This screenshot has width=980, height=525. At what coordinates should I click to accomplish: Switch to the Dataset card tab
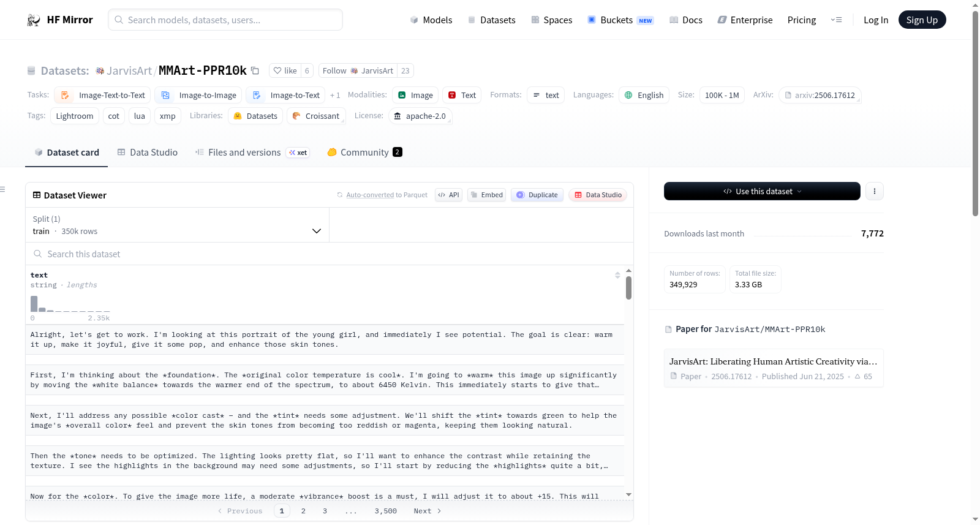tap(67, 153)
